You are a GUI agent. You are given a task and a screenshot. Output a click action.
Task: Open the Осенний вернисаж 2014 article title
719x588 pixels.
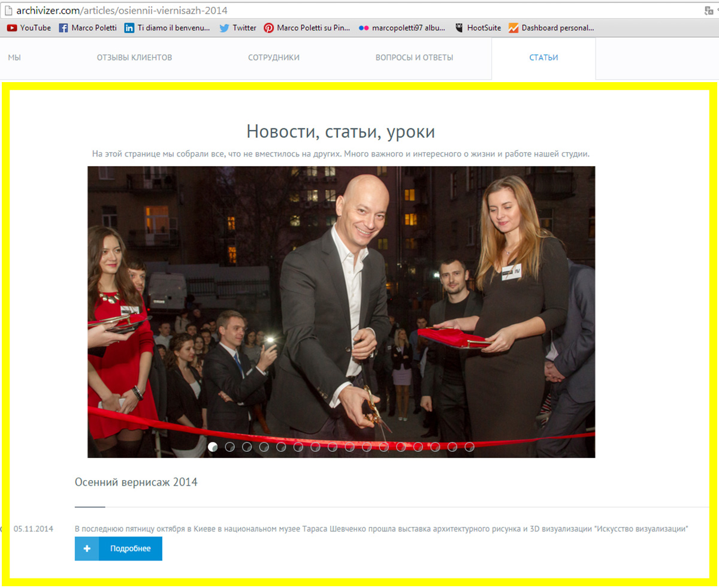136,482
